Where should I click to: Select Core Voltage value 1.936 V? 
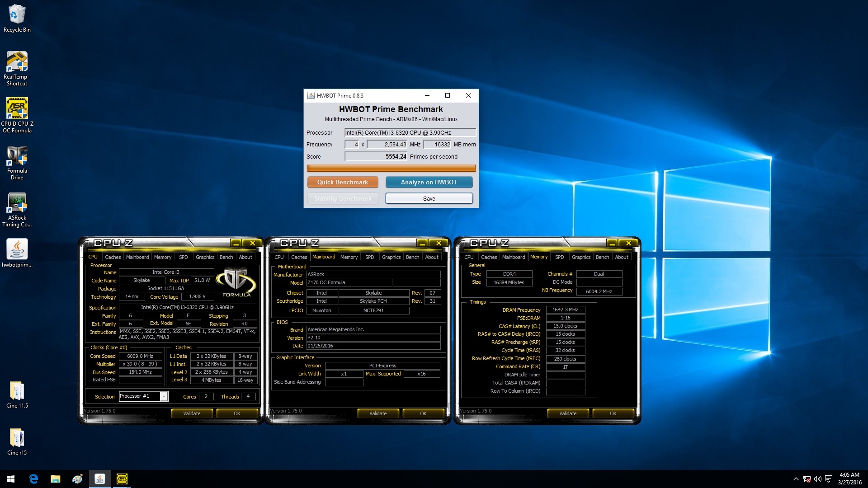pos(197,296)
